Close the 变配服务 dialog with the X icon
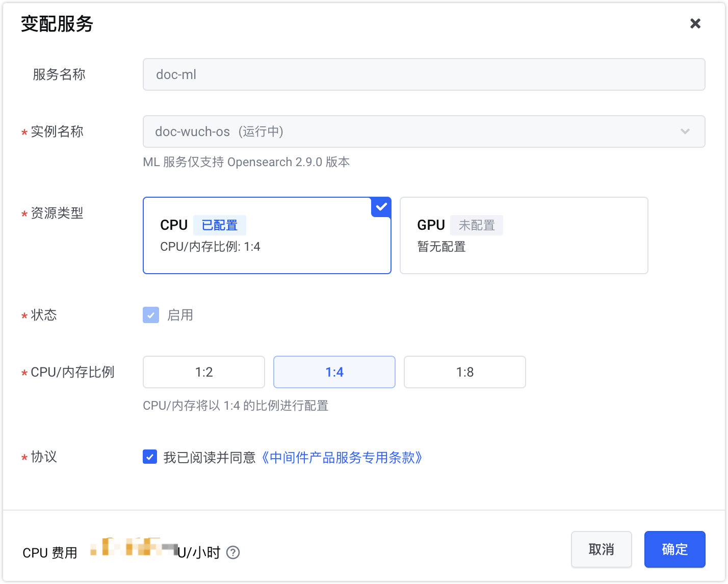The width and height of the screenshot is (728, 584). 695,23
